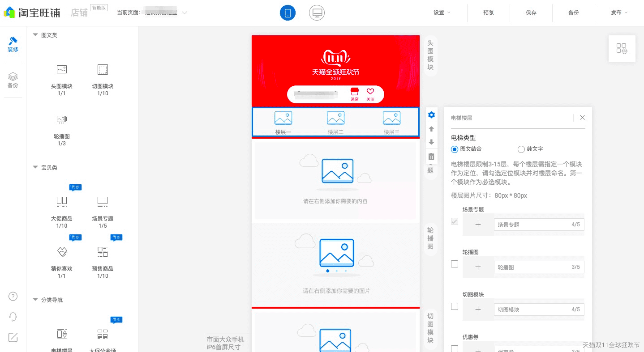The image size is (644, 352).
Task: Edit 切图模块 floor name field
Action: click(x=539, y=310)
